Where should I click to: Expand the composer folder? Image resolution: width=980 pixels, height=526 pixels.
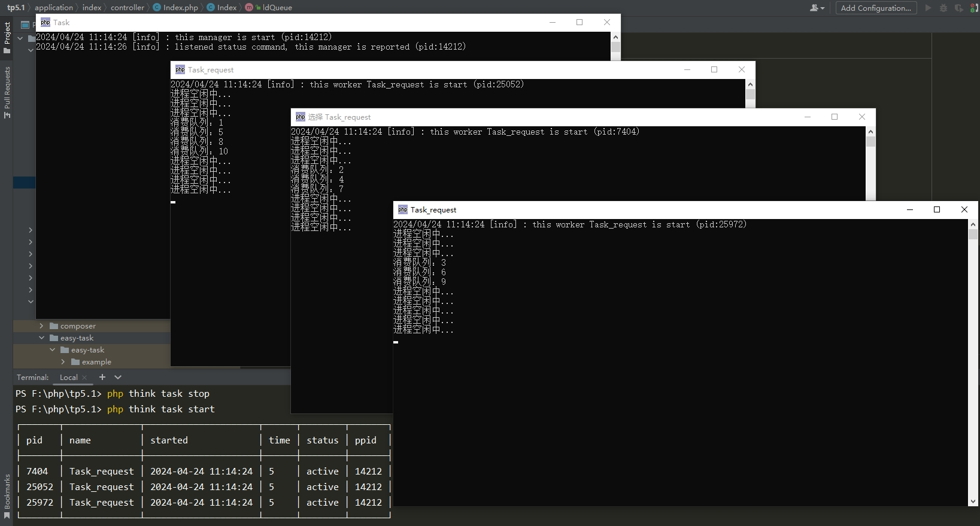[41, 326]
